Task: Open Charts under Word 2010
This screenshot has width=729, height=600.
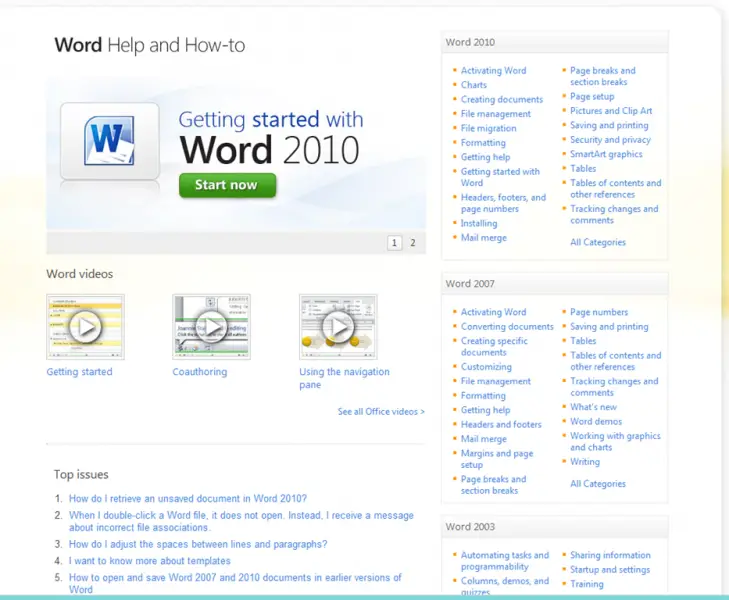Action: tap(474, 85)
